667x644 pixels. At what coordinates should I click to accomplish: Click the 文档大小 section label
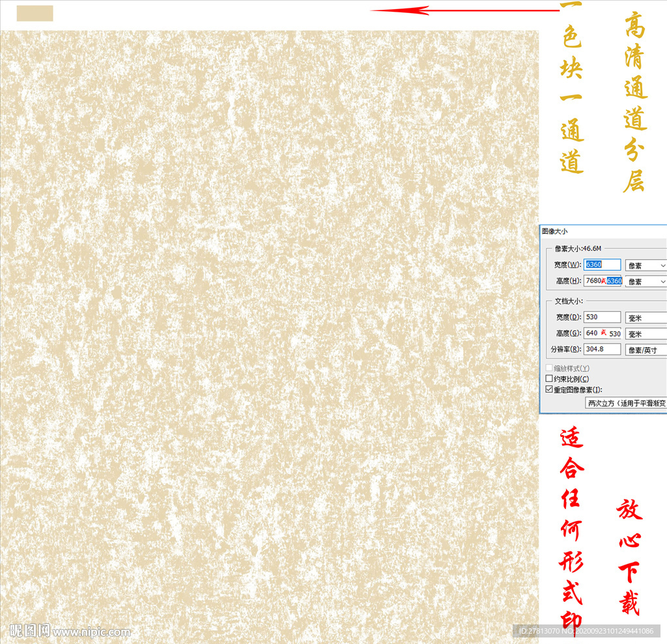point(568,301)
